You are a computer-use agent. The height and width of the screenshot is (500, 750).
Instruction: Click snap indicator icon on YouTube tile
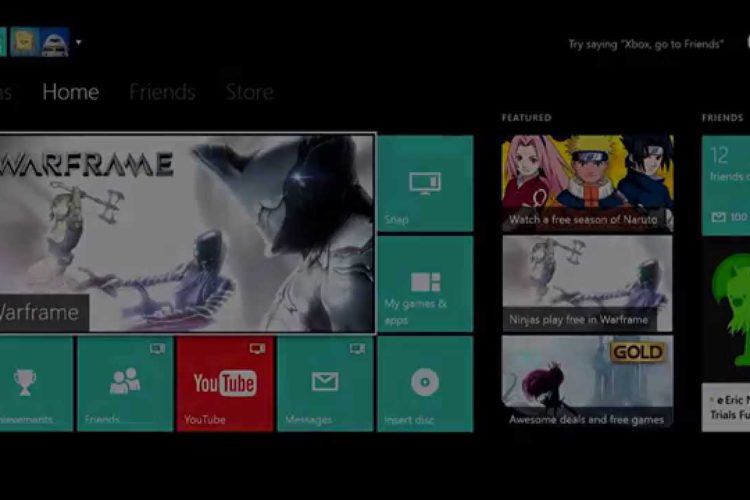(x=257, y=348)
